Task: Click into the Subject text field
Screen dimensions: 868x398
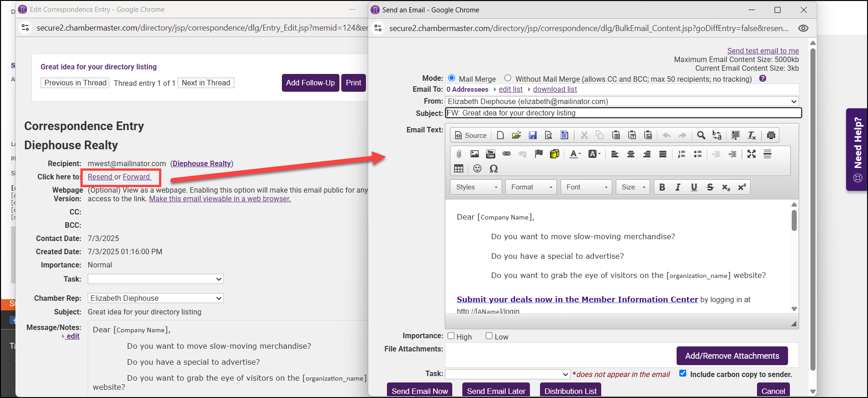Action: click(623, 113)
